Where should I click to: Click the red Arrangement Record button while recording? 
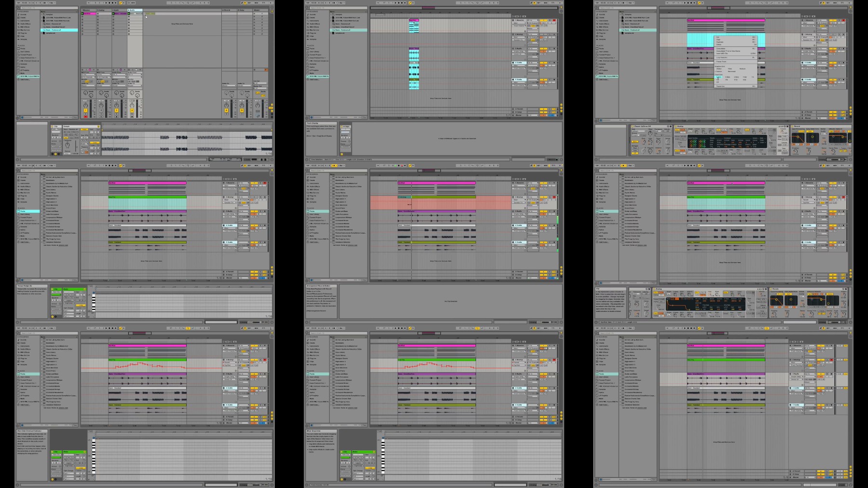pos(402,166)
